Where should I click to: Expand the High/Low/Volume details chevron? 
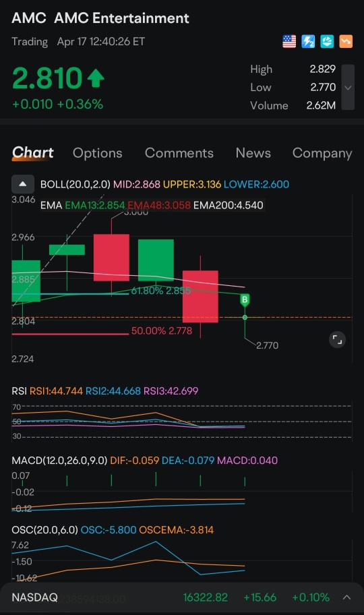tap(348, 87)
